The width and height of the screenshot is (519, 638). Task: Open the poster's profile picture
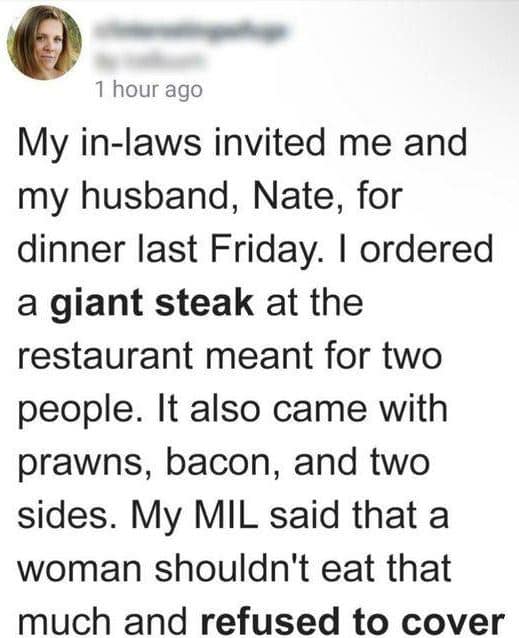[45, 43]
